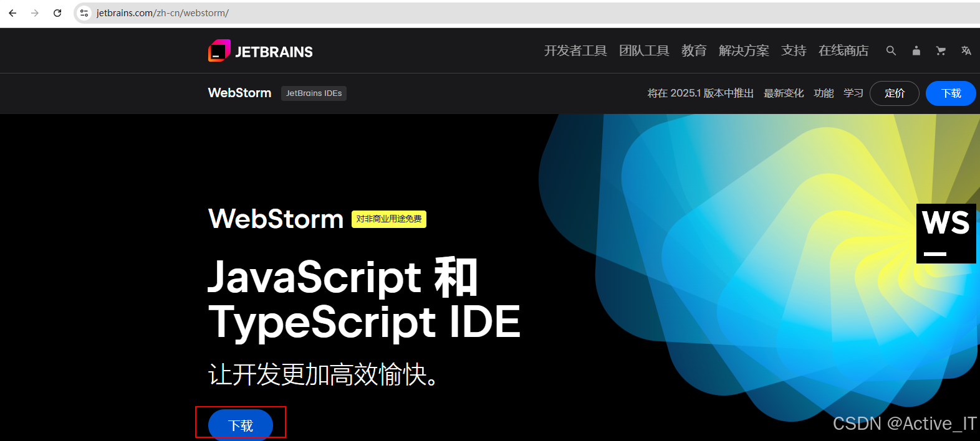
Task: Open the shopping cart icon
Action: [x=941, y=50]
